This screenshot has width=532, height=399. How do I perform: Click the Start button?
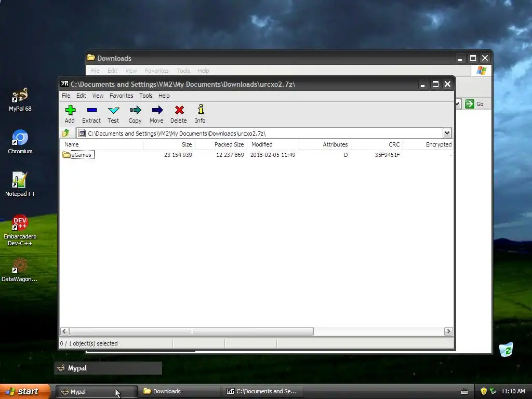(x=25, y=391)
